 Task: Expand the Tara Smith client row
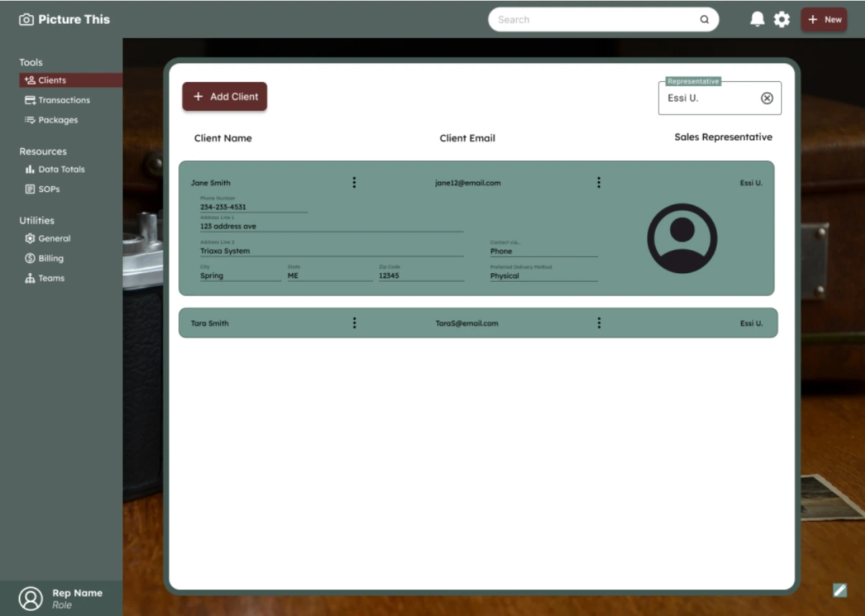point(478,323)
